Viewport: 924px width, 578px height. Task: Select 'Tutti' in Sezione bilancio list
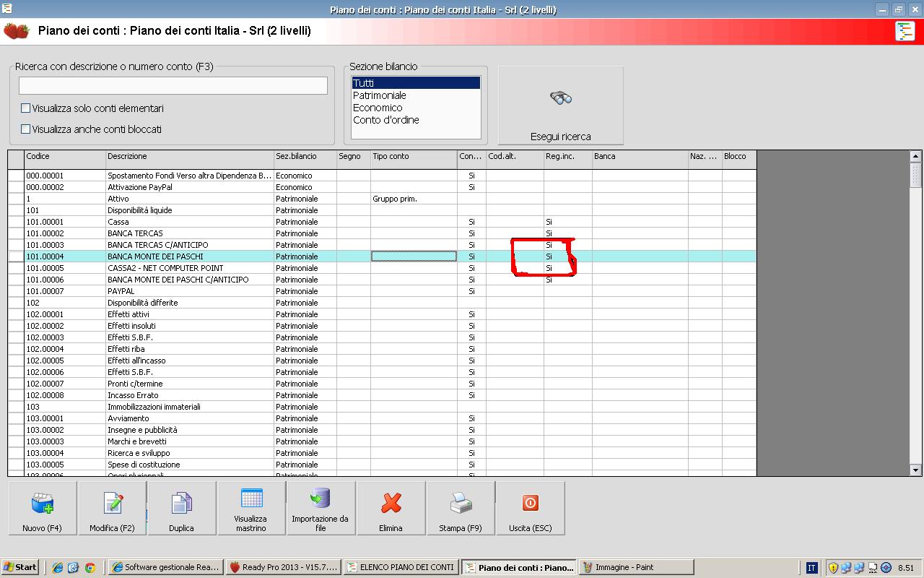416,83
